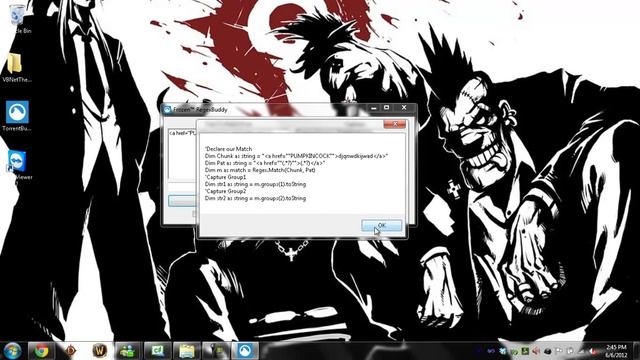Open the Action Center flag tray icon
Viewport: 640px width, 360px height.
tap(559, 351)
